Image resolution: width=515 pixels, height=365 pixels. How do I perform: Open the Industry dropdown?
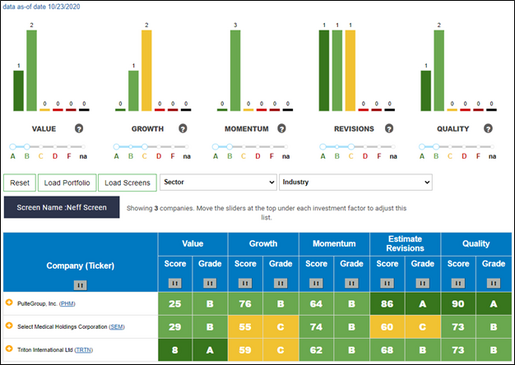(356, 182)
